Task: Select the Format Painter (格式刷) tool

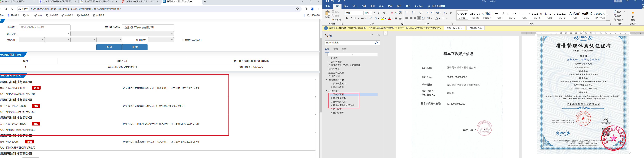Action: 336,20
